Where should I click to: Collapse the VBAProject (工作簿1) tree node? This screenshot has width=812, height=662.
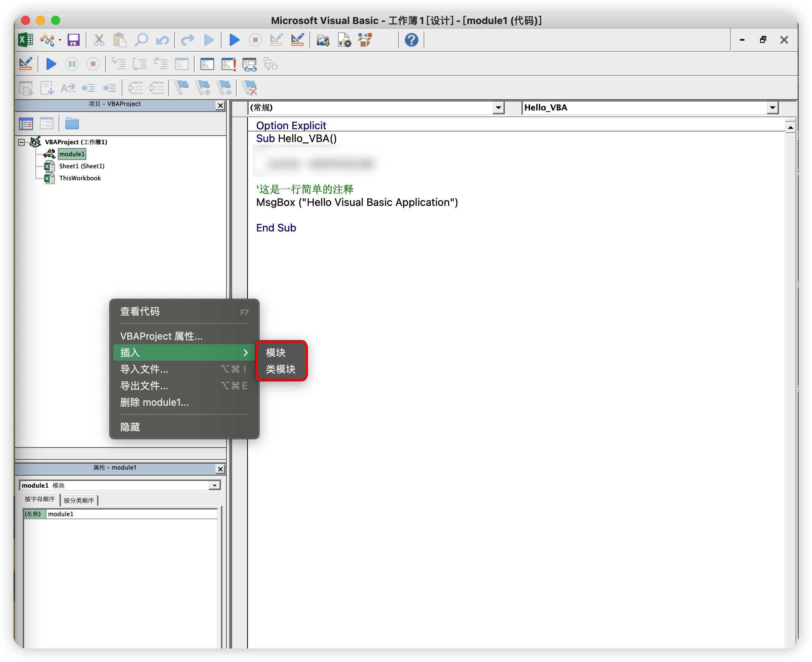[22, 142]
